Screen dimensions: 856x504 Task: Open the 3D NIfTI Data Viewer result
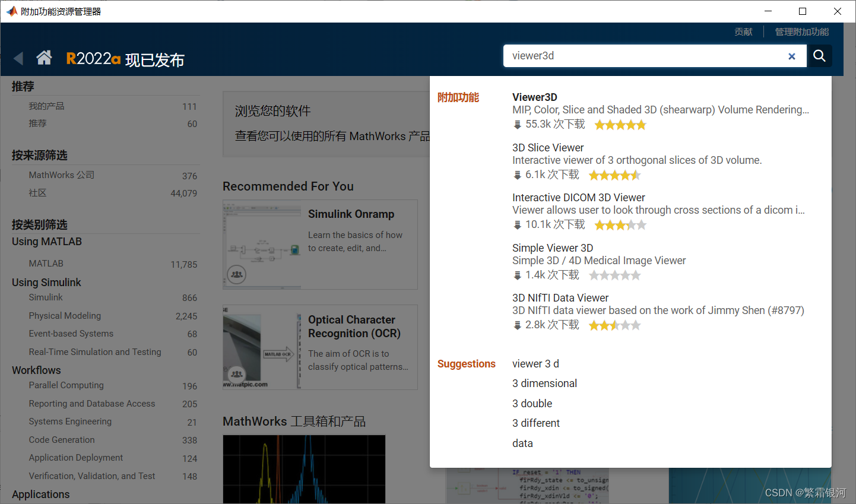coord(560,298)
